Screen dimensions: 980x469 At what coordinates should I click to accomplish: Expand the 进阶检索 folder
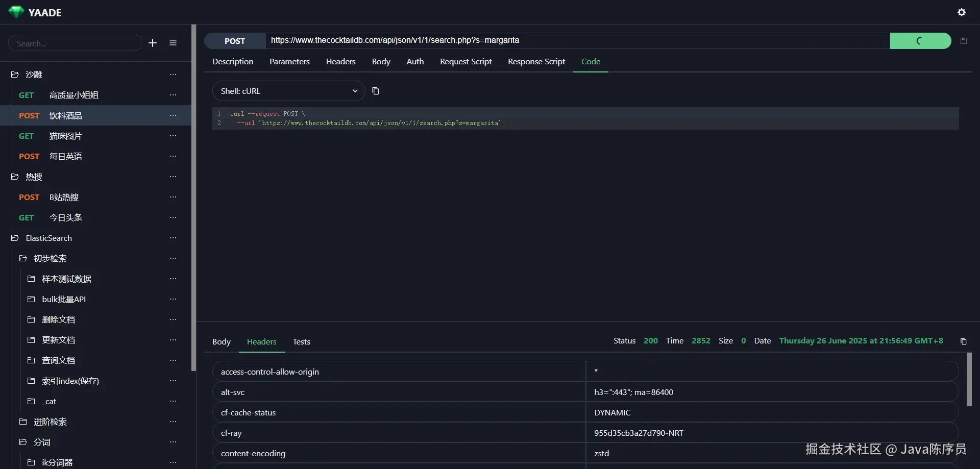point(23,422)
